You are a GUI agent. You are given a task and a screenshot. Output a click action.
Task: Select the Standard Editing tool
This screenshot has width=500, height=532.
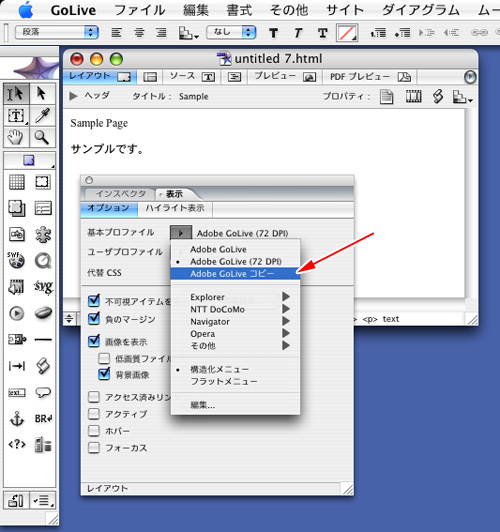(16, 93)
